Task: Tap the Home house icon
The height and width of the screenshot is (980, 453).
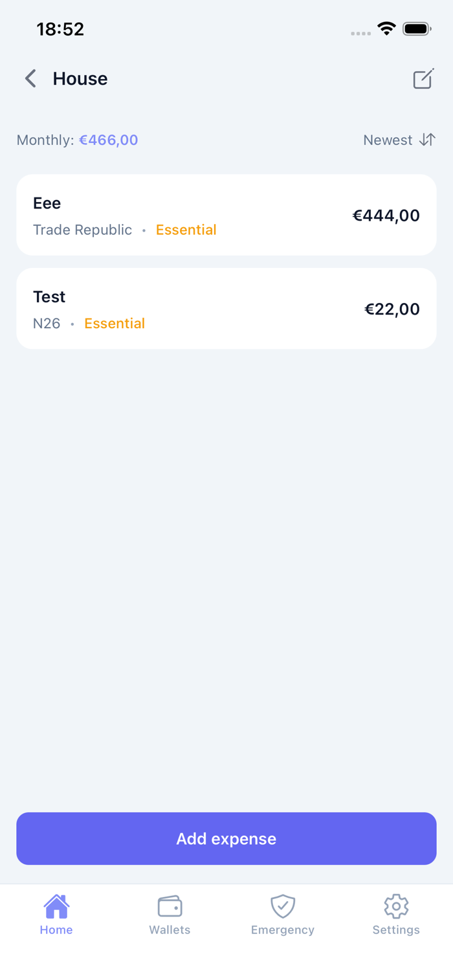Action: click(56, 906)
